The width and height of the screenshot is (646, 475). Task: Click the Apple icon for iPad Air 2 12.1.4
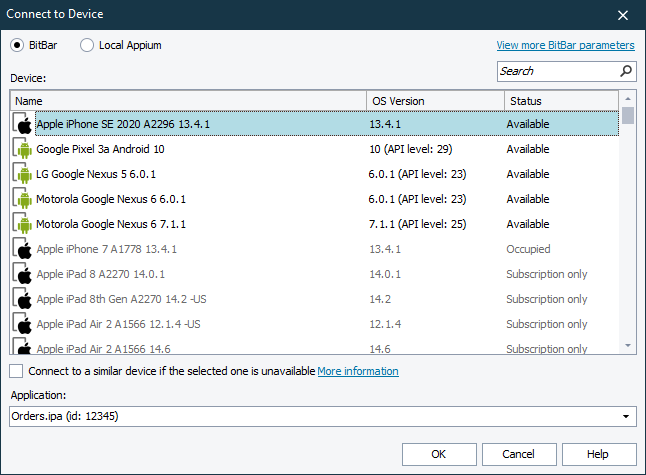(23, 324)
